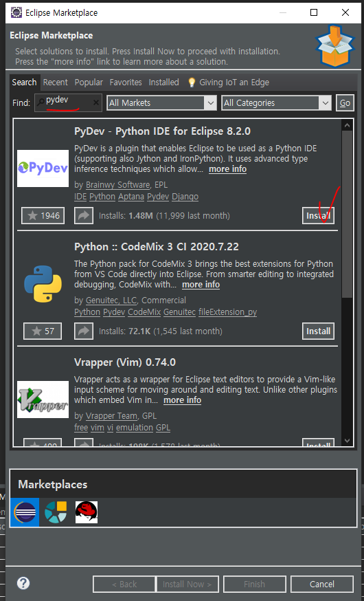Clear the pydev search text with X
Viewport: 364px width, 601px height.
click(x=96, y=102)
